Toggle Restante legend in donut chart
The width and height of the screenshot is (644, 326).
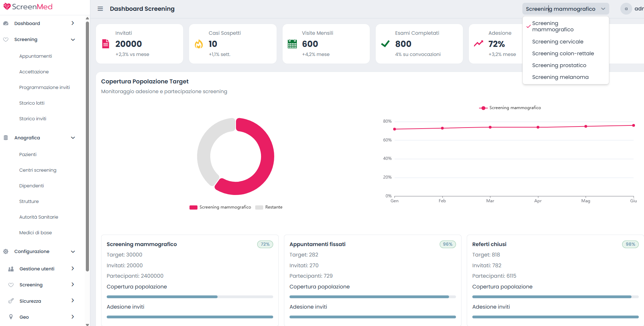pyautogui.click(x=269, y=207)
